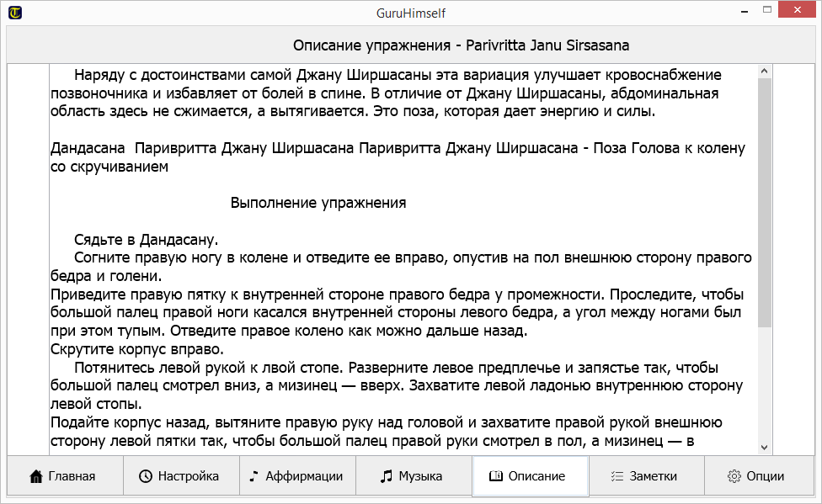Switch to the Музыка tab label
The height and width of the screenshot is (504, 822).
pos(420,476)
